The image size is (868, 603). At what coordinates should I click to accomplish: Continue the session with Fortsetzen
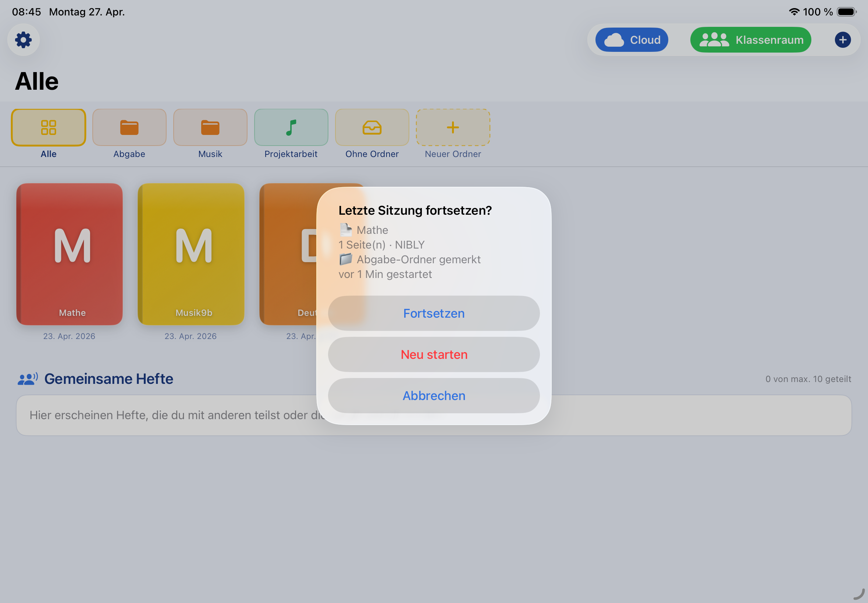(x=433, y=313)
